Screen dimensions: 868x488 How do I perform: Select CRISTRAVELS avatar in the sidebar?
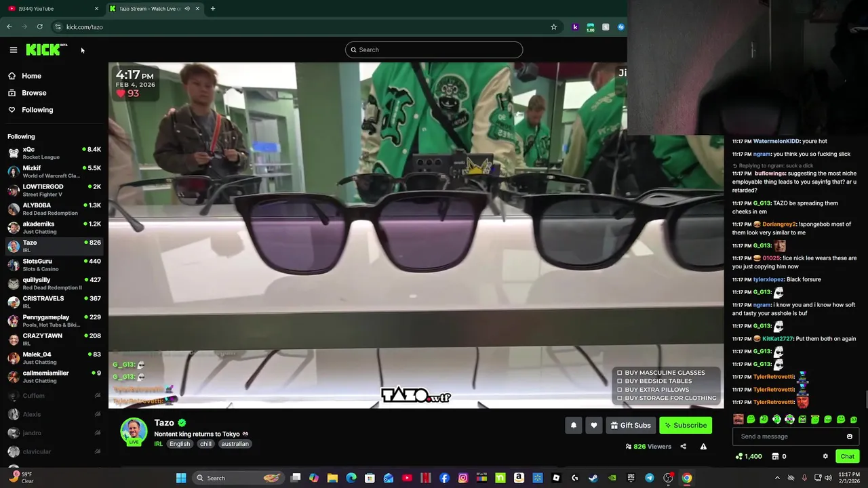pos(14,302)
